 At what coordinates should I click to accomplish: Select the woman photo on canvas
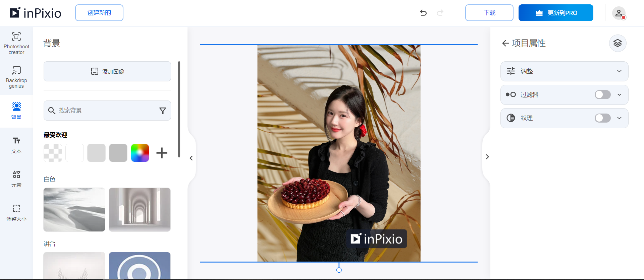339,153
